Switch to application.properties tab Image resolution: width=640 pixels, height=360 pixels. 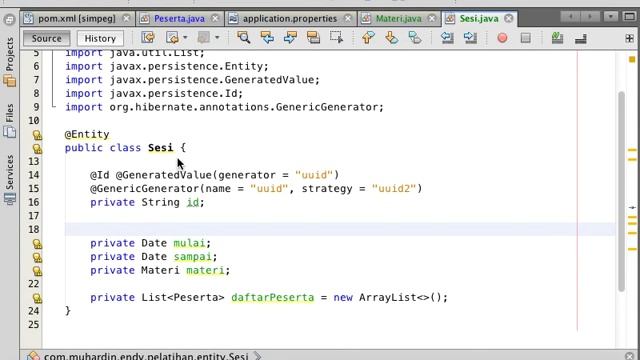[x=290, y=19]
